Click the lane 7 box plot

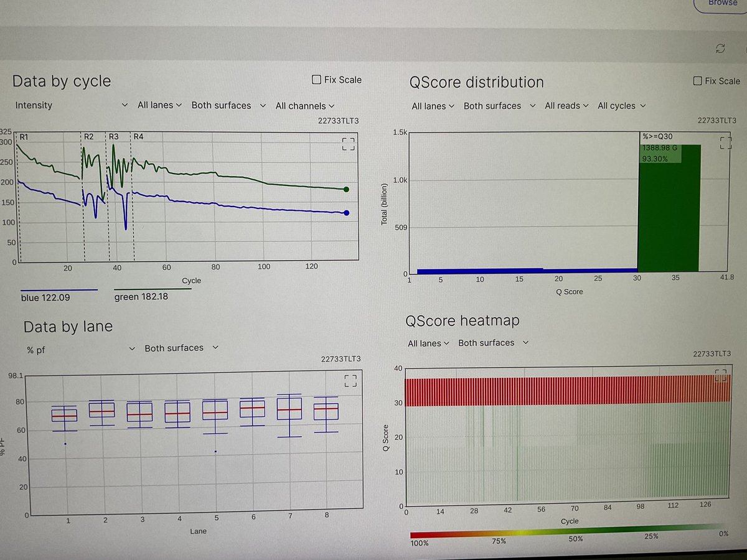[289, 416]
